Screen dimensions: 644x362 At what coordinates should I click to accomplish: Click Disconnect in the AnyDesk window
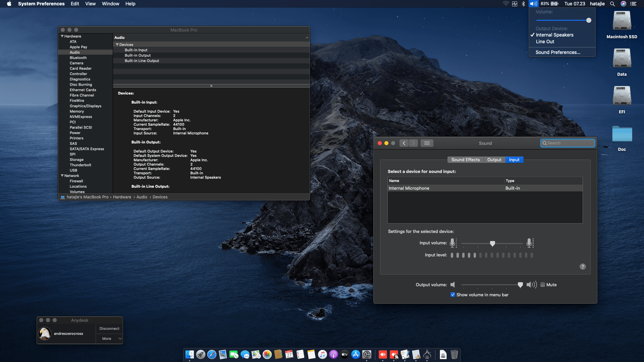(109, 328)
